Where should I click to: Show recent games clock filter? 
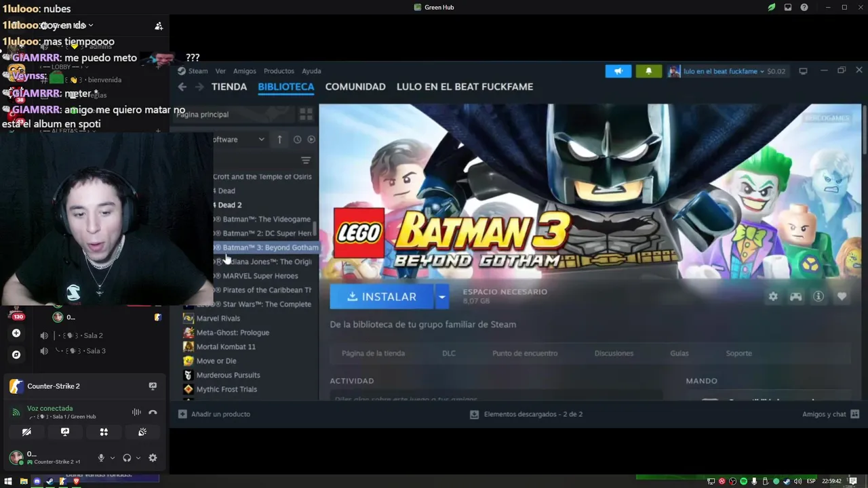297,139
